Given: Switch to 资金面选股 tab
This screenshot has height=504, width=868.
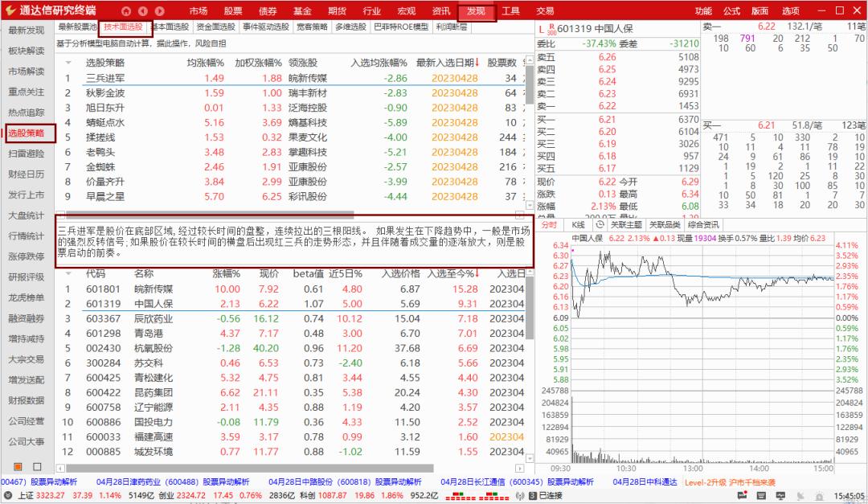Looking at the screenshot, I should click(x=216, y=27).
